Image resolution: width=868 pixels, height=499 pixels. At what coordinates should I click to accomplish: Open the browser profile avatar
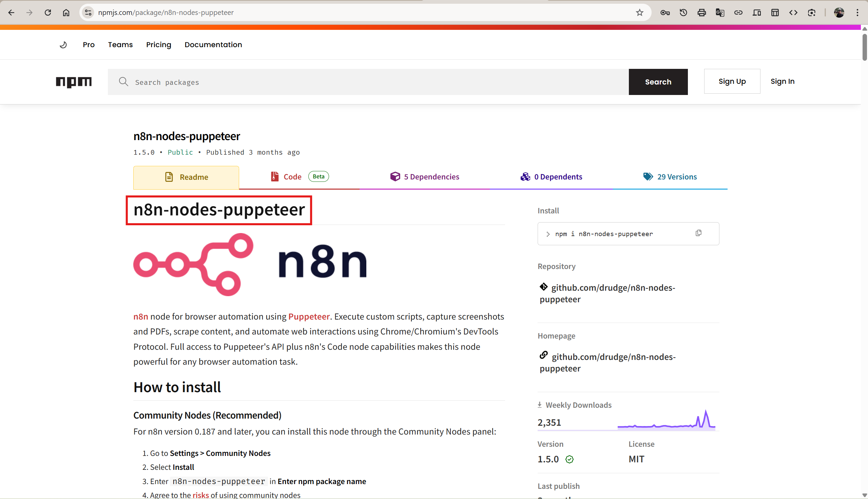click(839, 13)
